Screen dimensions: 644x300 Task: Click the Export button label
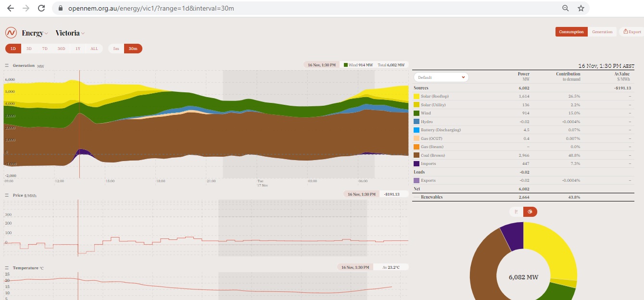635,32
